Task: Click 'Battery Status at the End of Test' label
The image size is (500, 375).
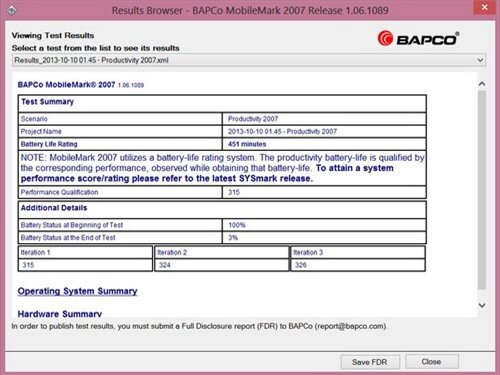Action: (68, 238)
